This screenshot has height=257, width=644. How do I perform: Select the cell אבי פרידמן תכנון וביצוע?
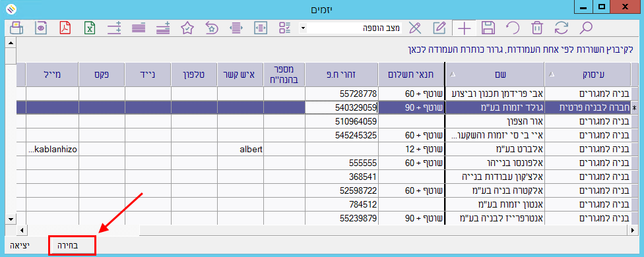click(494, 94)
